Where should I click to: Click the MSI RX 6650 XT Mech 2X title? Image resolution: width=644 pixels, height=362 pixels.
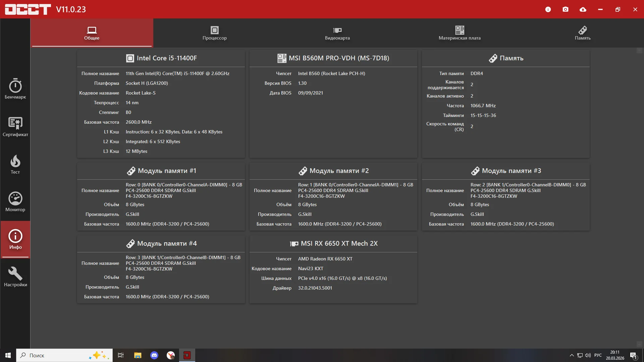click(339, 243)
